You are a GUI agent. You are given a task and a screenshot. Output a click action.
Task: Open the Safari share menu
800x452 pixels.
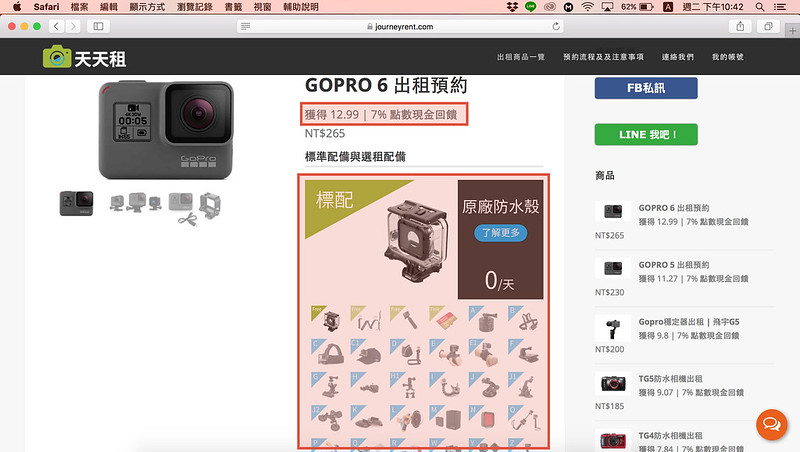tap(740, 26)
